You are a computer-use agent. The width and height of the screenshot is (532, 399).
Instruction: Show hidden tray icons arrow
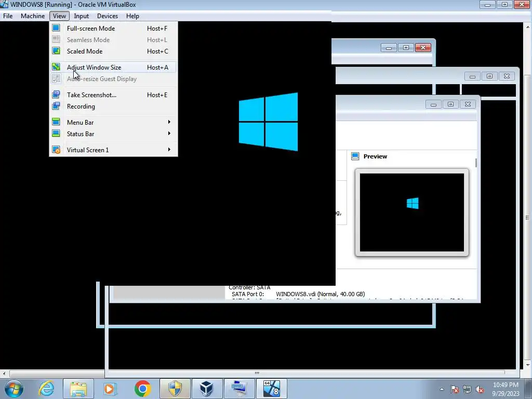pos(442,389)
